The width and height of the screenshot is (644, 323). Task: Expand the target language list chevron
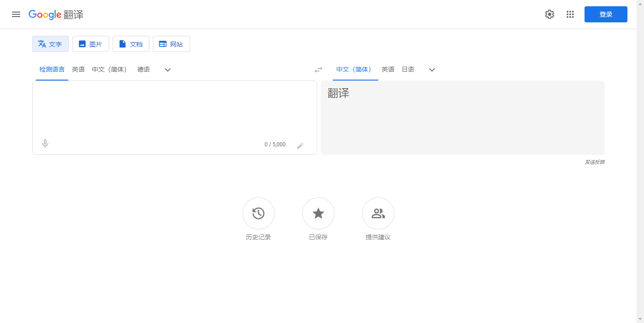coord(432,70)
